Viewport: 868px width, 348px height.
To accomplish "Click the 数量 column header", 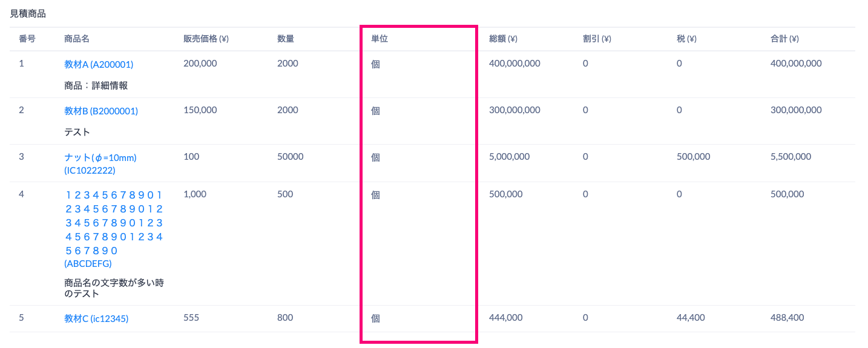I will click(x=286, y=39).
